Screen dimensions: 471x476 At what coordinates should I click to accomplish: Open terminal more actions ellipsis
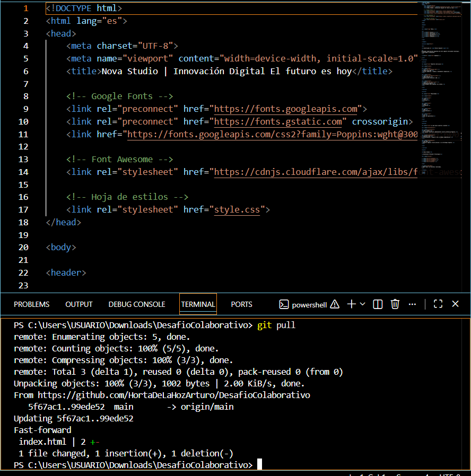[412, 304]
